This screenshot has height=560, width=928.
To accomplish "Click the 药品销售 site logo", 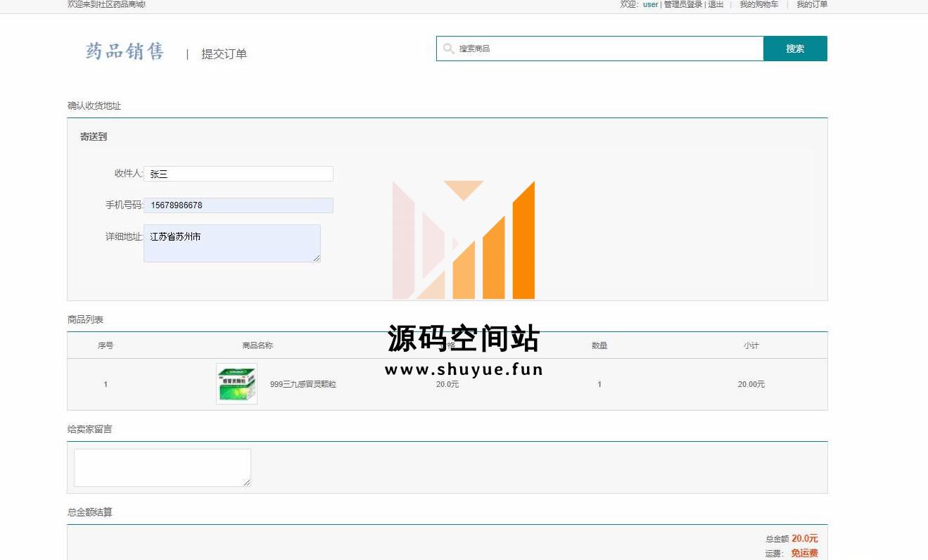I will (x=125, y=51).
